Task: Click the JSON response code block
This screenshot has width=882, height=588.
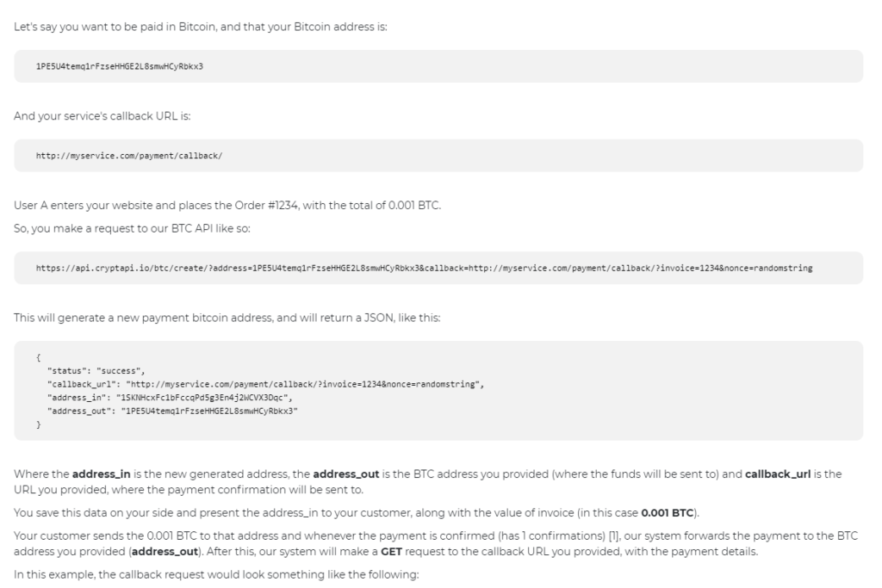Action: [x=438, y=391]
